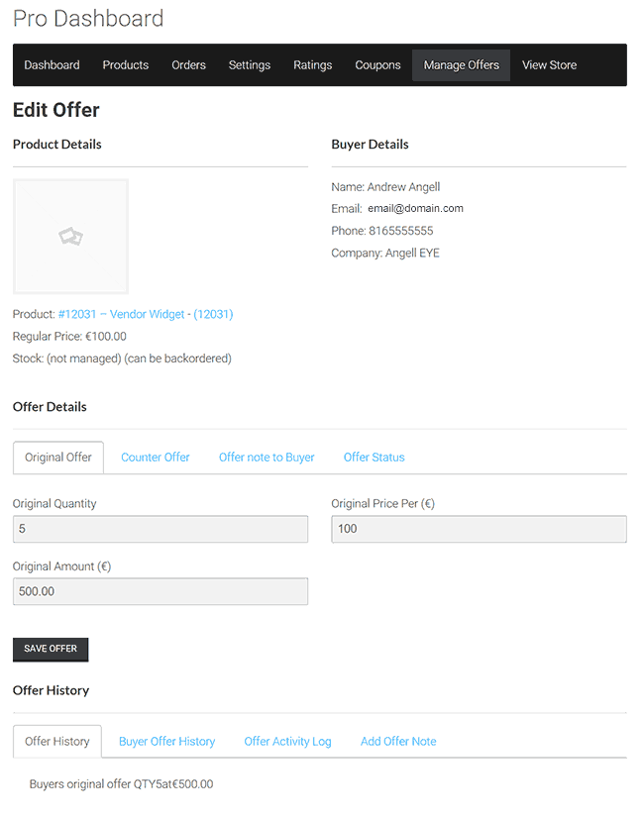
Task: Open the Ratings section
Action: click(313, 65)
